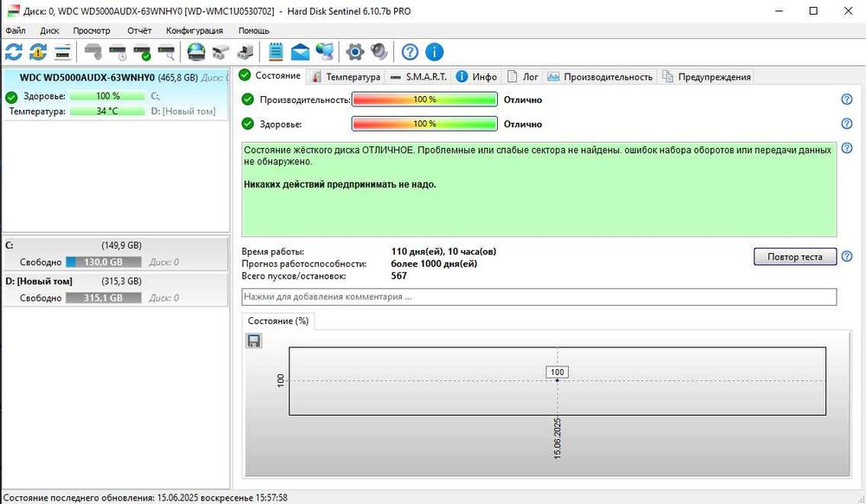Click the green check icon beside Производительность
The height and width of the screenshot is (504, 866).
(x=248, y=100)
